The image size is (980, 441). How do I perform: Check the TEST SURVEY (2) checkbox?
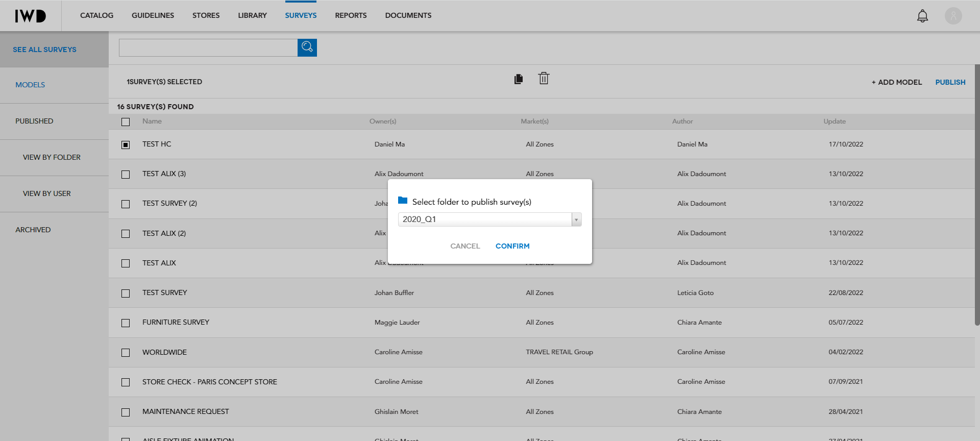click(x=126, y=204)
